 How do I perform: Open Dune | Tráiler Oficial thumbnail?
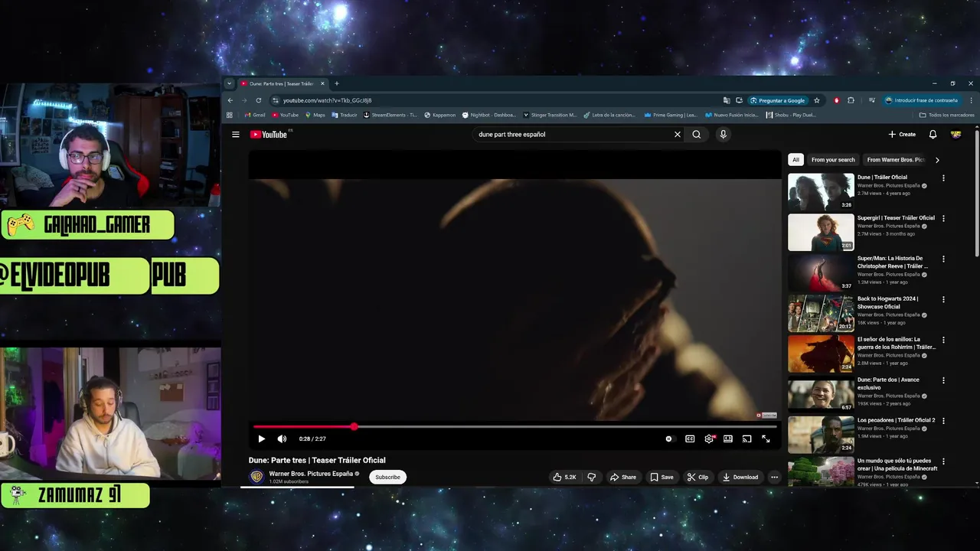[821, 191]
